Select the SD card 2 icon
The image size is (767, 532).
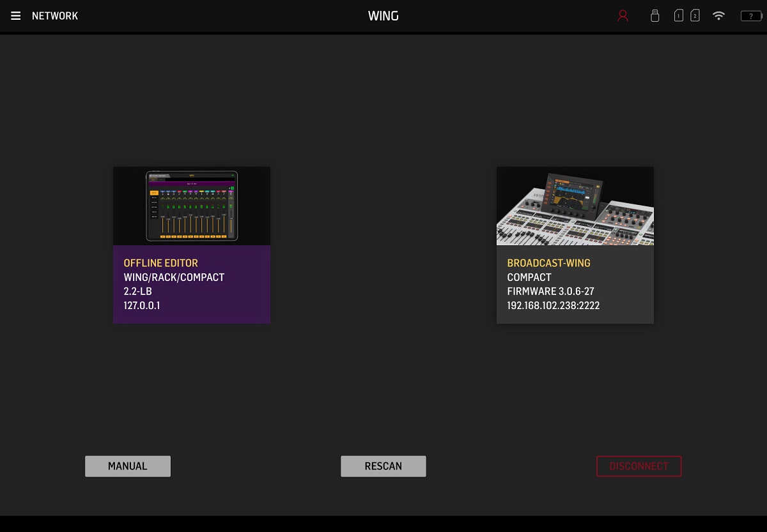695,15
